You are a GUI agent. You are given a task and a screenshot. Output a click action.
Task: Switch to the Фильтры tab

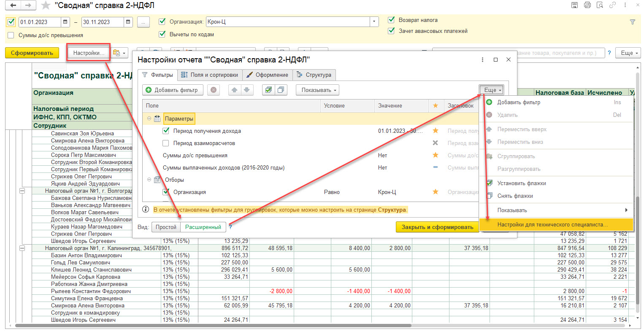[x=157, y=75]
